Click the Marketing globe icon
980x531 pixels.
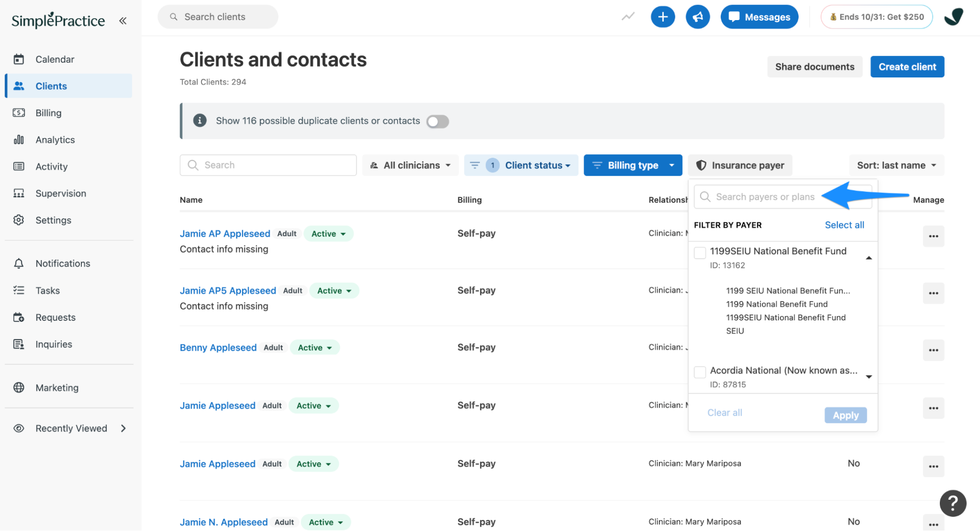click(x=19, y=387)
